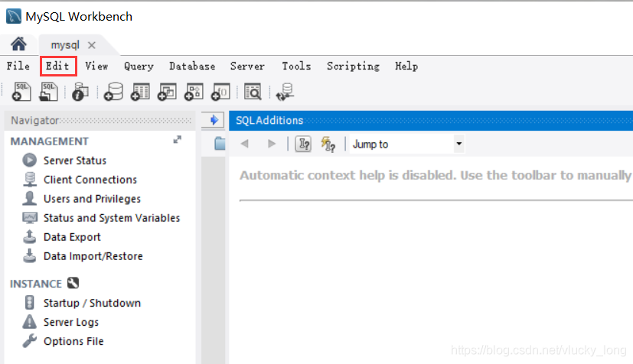This screenshot has height=364, width=633.
Task: Open the Tools menu
Action: (296, 66)
